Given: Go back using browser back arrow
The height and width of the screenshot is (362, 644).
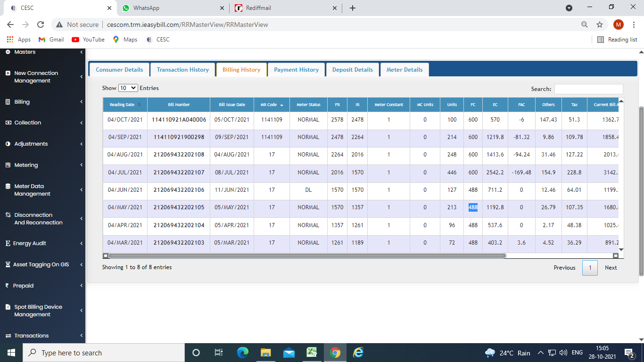Looking at the screenshot, I should [10, 25].
